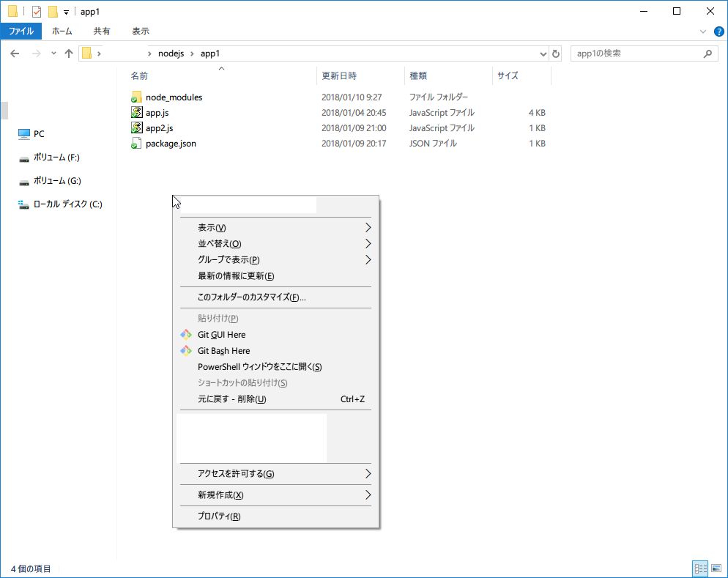
Task: Click the help question mark icon
Action: (718, 32)
